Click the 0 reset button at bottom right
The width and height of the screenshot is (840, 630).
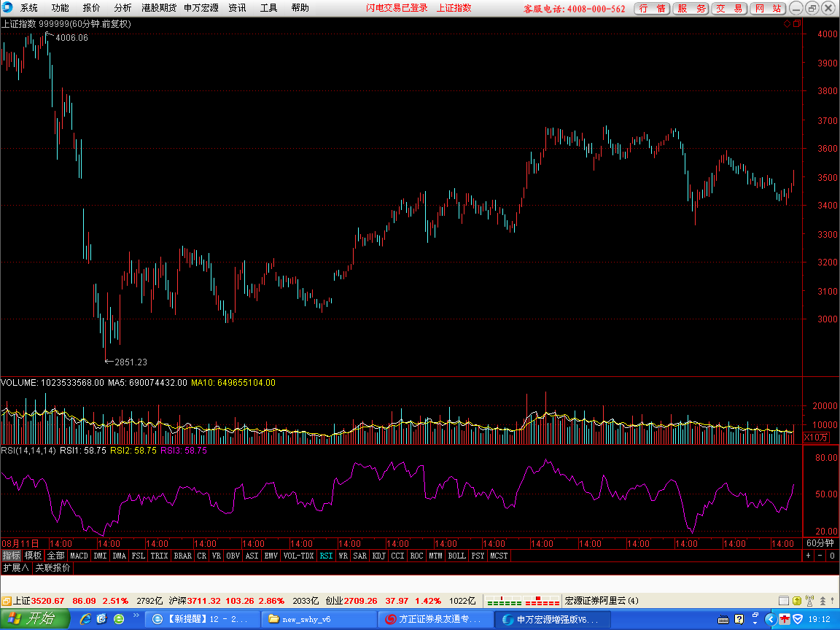[832, 556]
